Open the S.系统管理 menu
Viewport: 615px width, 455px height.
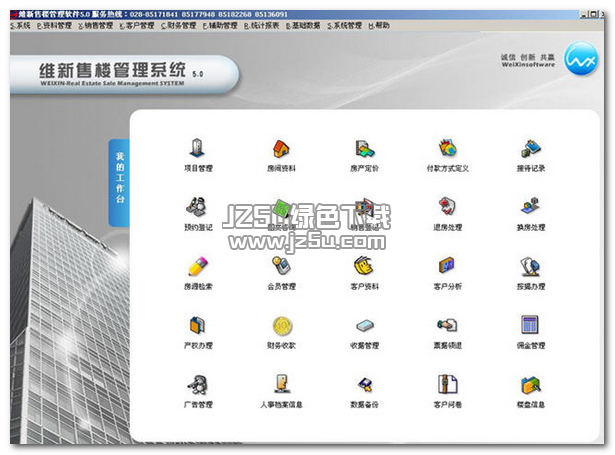click(x=345, y=25)
